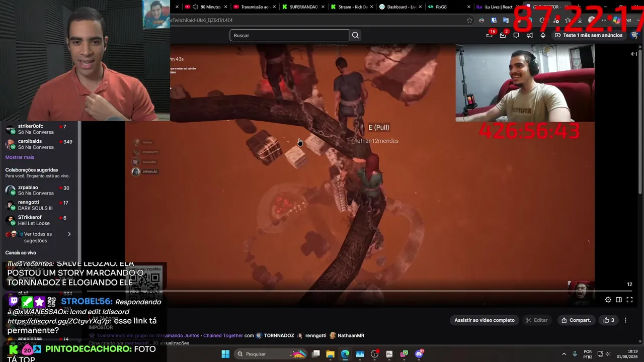Click the address bar URL text

[201, 20]
